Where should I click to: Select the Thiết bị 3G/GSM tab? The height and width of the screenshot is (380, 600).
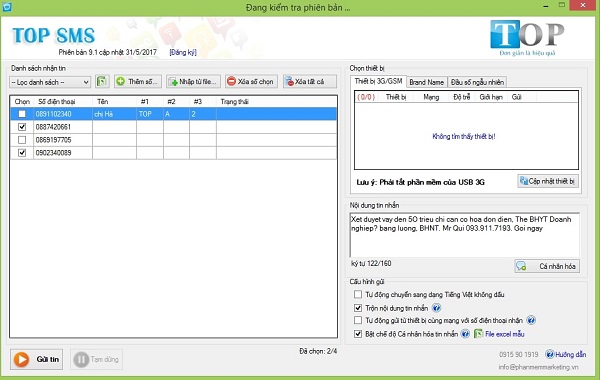(378, 81)
